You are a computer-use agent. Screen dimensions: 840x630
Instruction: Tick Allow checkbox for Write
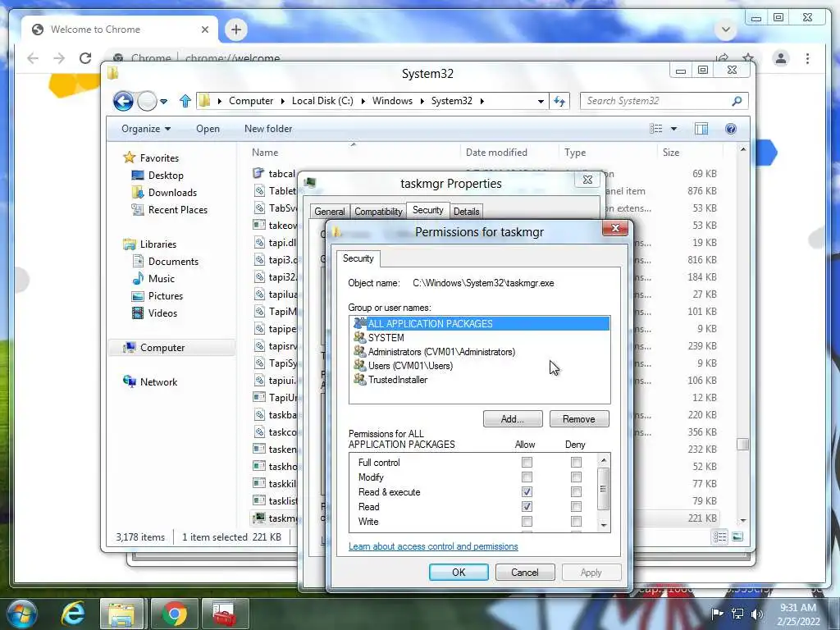[527, 521]
